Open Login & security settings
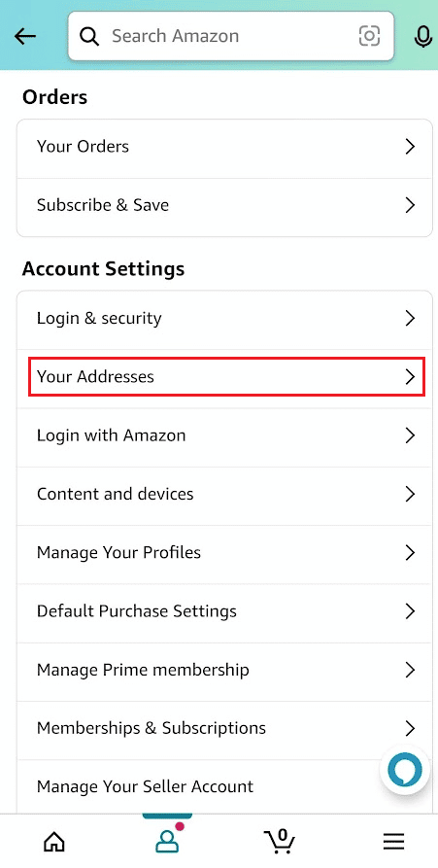Viewport: 438px width, 868px height. pyautogui.click(x=224, y=320)
